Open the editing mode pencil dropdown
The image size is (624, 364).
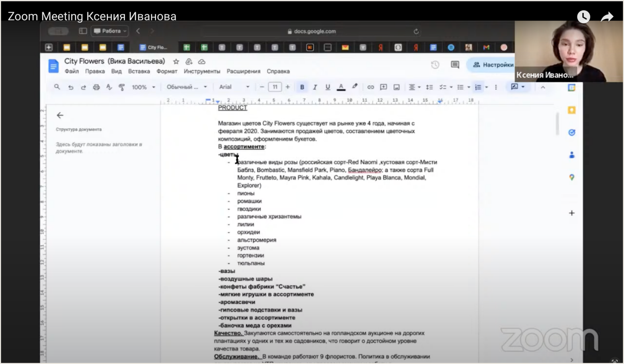[x=517, y=87]
